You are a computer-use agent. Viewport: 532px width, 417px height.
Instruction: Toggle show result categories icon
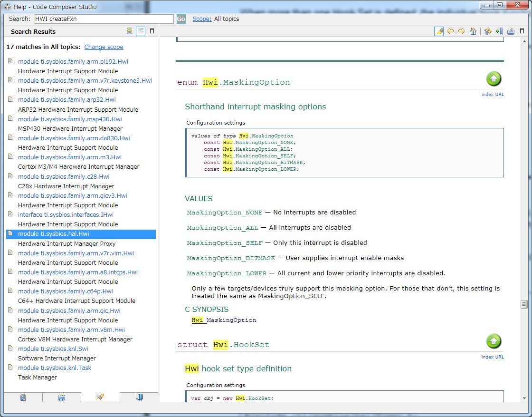tap(129, 31)
